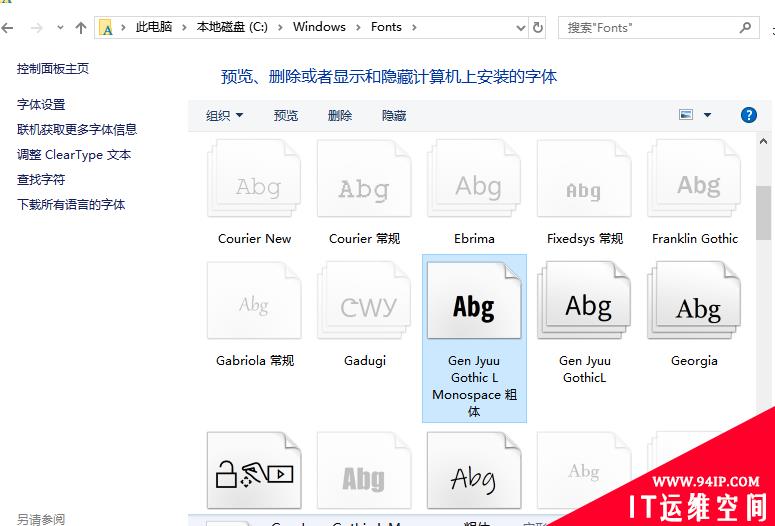Select the Gabriola 常规 font icon
This screenshot has width=775, height=526.
(x=254, y=301)
